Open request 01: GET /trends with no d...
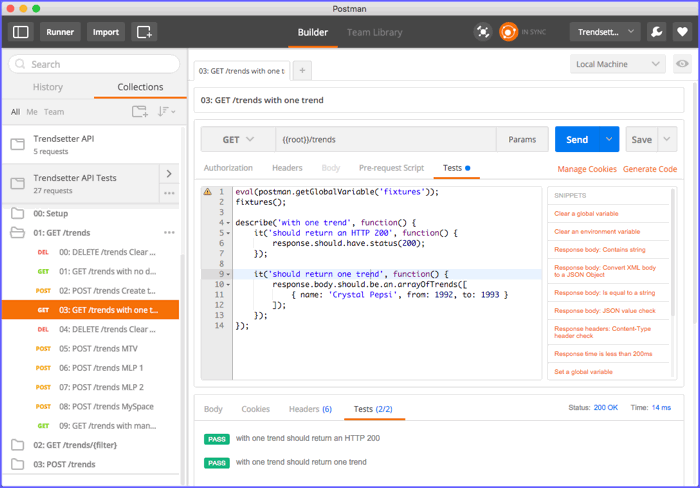700x488 pixels. point(91,271)
